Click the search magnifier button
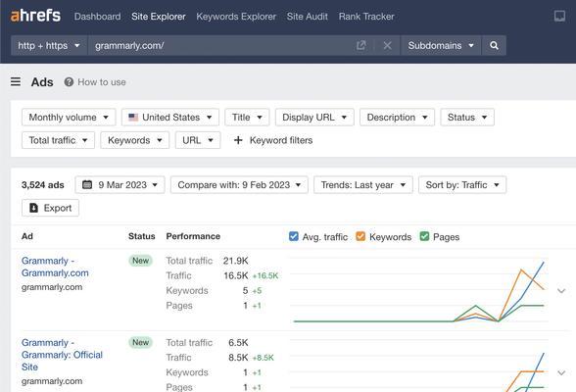 [494, 45]
